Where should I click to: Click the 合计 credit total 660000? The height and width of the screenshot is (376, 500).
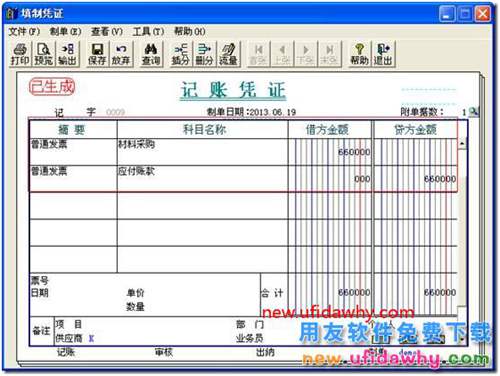coord(440,293)
